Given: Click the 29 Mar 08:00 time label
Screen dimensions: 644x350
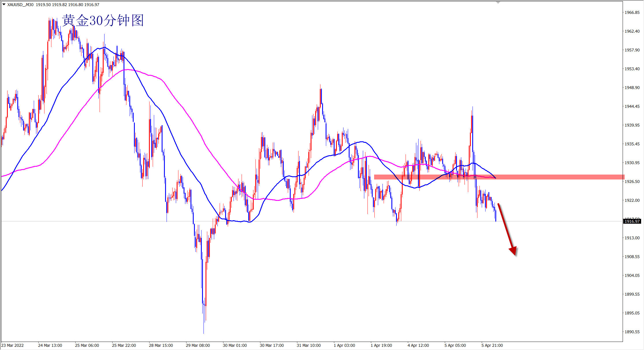Looking at the screenshot, I should [198, 345].
